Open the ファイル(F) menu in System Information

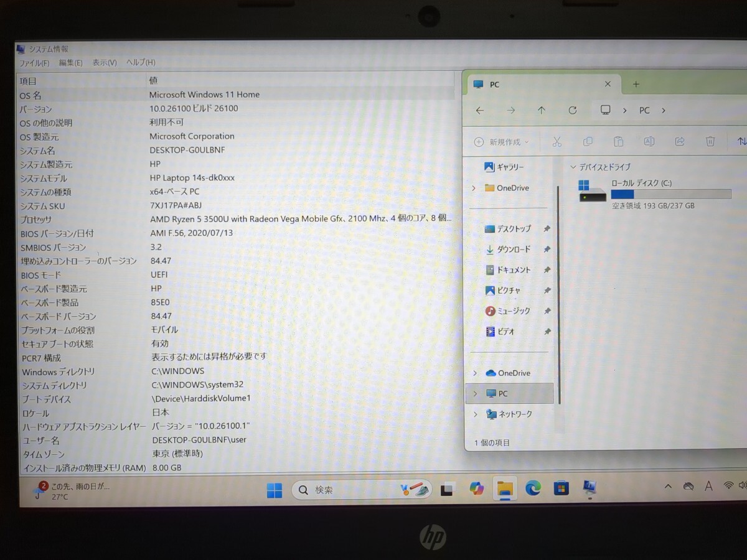pos(34,63)
